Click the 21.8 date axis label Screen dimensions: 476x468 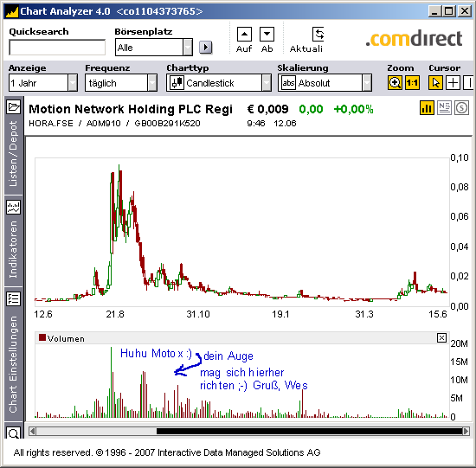click(115, 314)
